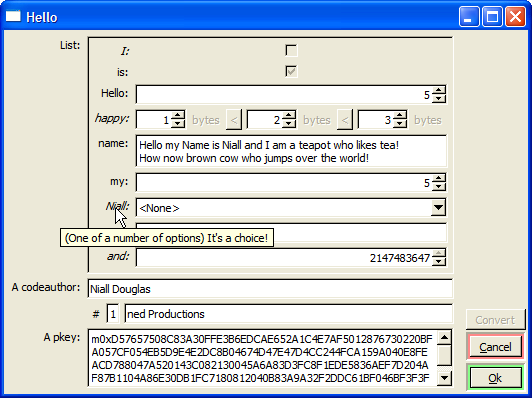Click the pkey scrollbar thumb
532x398 pixels.
coord(444,355)
